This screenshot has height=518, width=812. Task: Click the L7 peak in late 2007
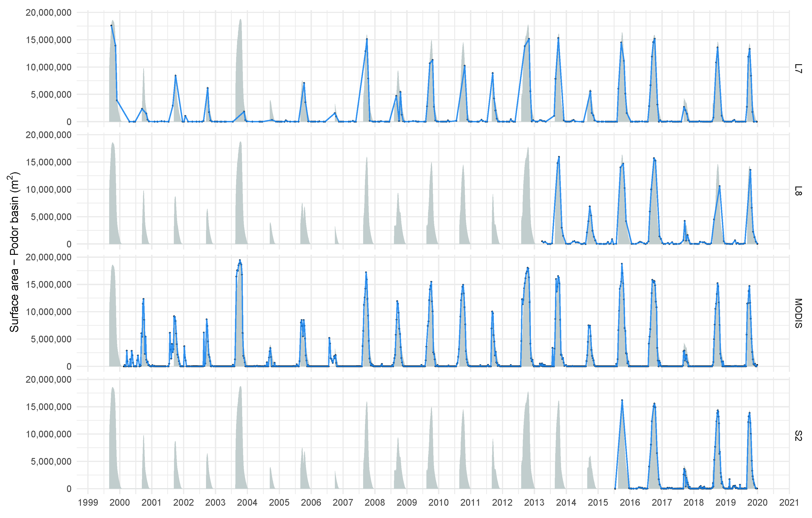tap(367, 39)
